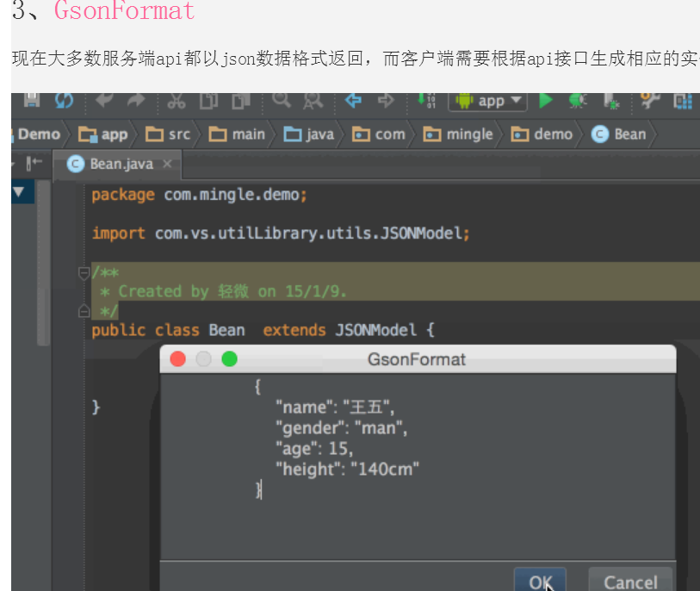This screenshot has height=591, width=700.
Task: Click the "name": "王五" line
Action: pos(335,407)
